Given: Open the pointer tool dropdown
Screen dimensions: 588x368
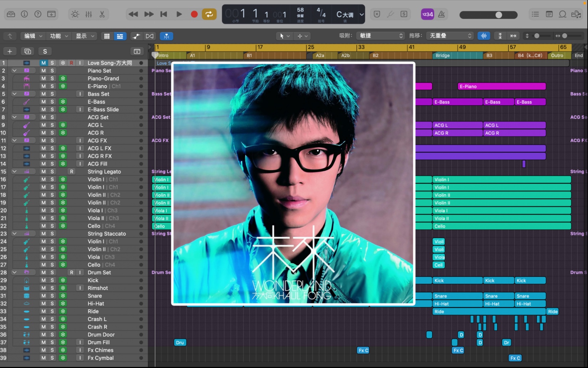Looking at the screenshot, I should pyautogui.click(x=284, y=36).
